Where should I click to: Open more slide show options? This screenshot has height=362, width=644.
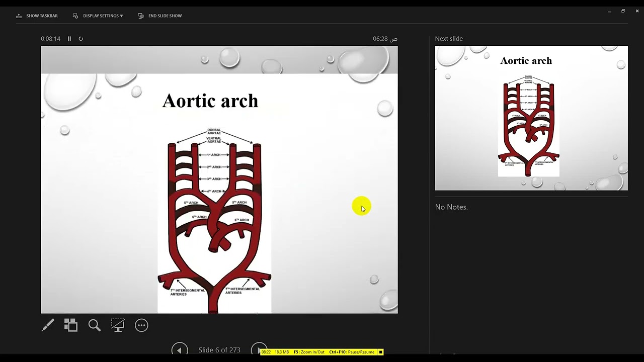(141, 325)
